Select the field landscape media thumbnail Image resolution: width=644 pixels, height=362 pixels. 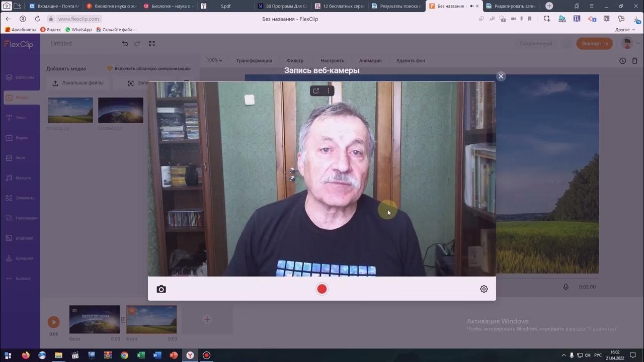(x=70, y=110)
